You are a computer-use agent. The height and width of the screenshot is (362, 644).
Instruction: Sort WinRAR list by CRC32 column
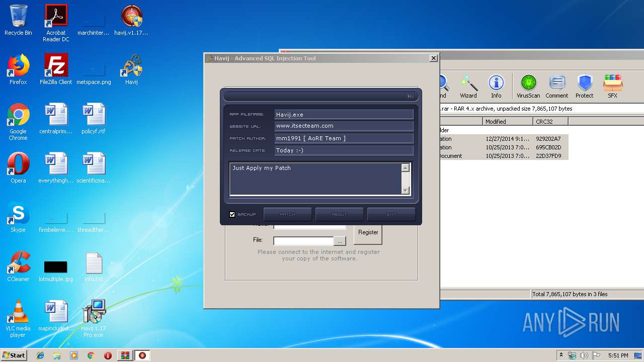click(x=550, y=122)
